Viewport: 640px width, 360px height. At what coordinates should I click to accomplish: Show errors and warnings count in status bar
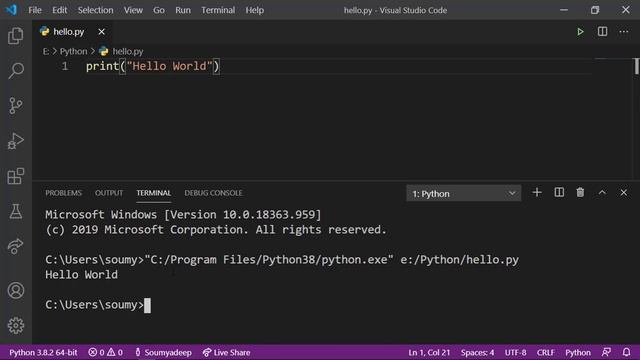point(105,352)
